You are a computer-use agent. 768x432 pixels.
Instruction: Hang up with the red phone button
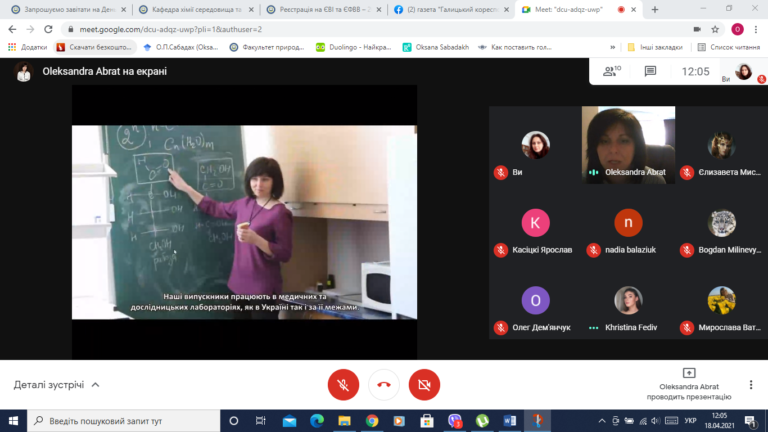click(384, 384)
